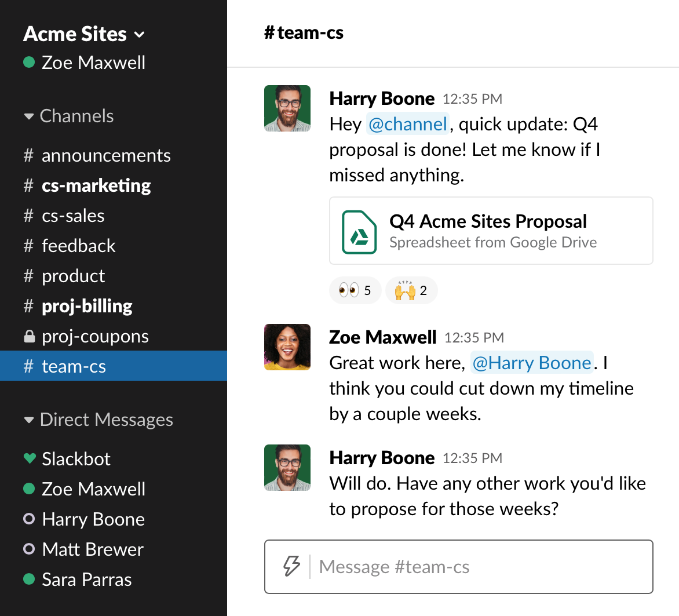The width and height of the screenshot is (679, 616).
Task: Open the Slackbot direct message
Action: point(76,459)
